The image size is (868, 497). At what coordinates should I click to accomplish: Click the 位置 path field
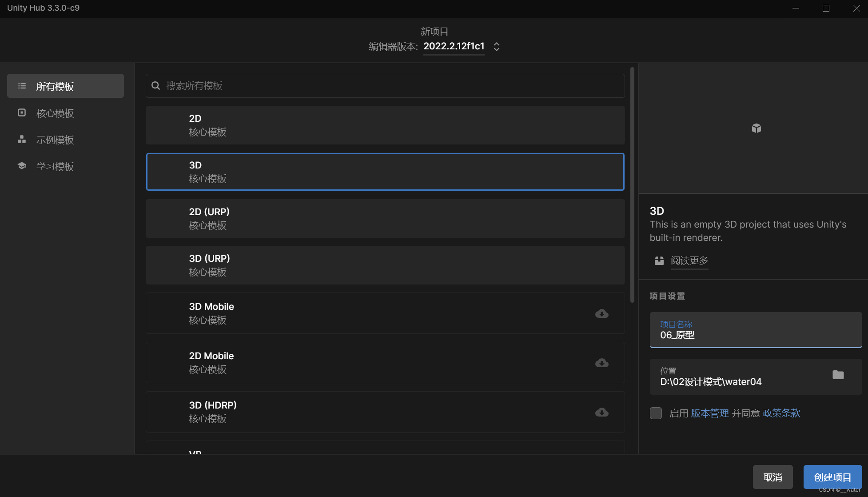click(x=756, y=377)
